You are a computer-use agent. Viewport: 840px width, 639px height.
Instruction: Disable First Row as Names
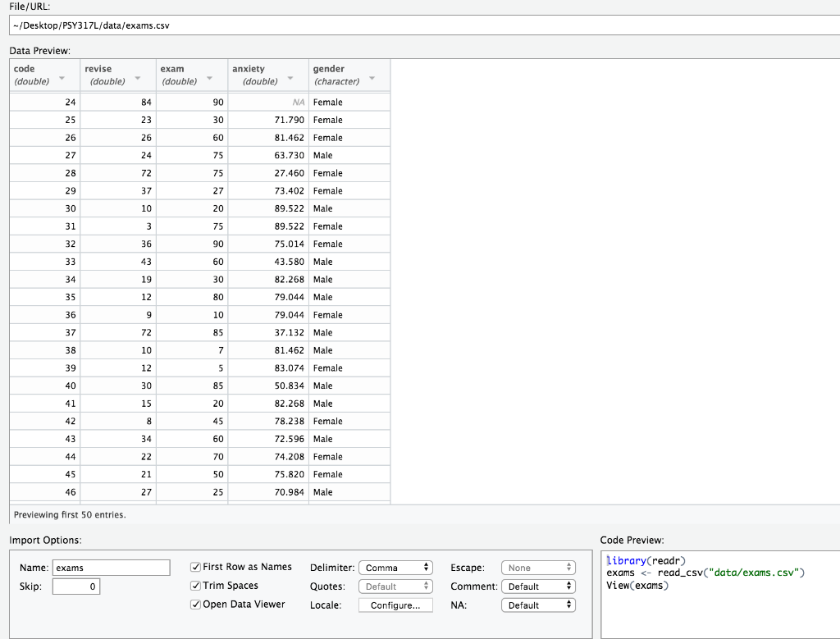click(x=195, y=566)
